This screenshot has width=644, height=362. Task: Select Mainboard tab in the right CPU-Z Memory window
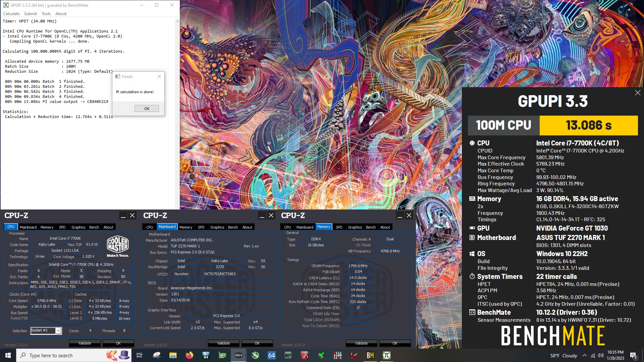point(305,227)
